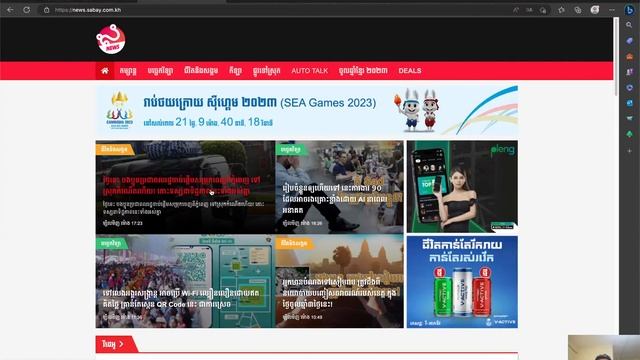Viewport: 640px width, 360px height.
Task: Open the Angkor Wat sunrise article
Action: pyautogui.click(x=340, y=281)
